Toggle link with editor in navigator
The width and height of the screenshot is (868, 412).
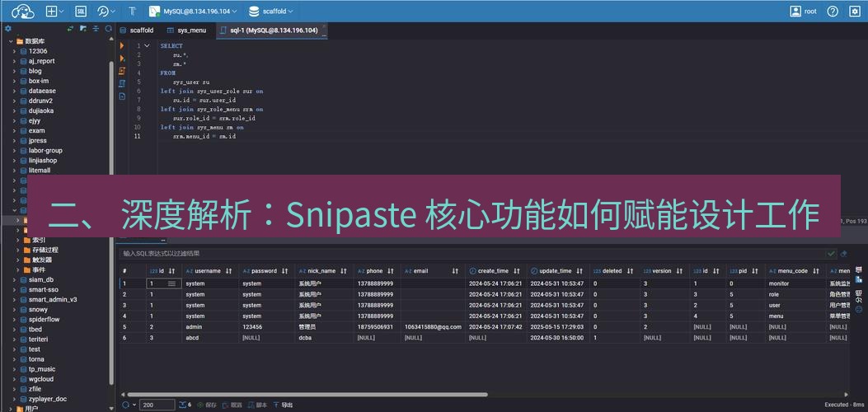click(70, 29)
